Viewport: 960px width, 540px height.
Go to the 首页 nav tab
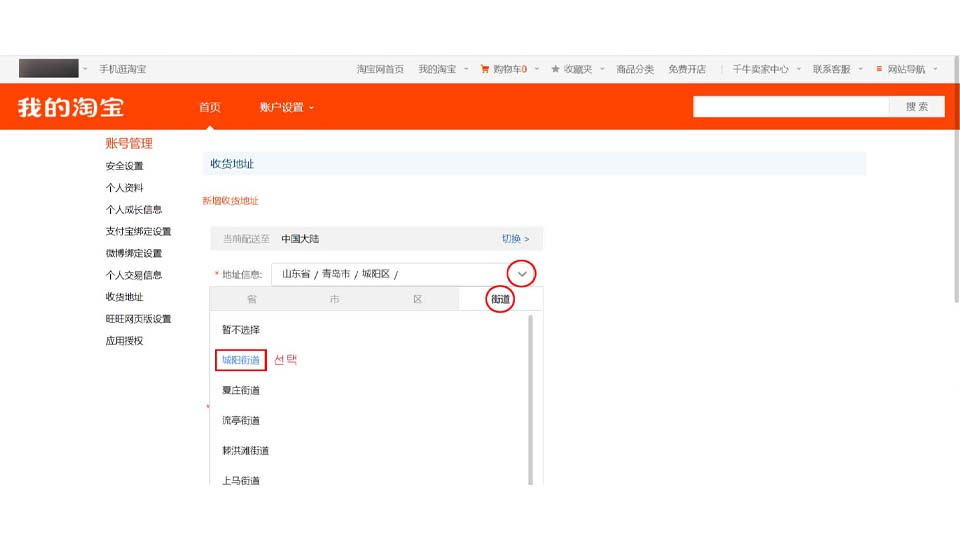coord(210,107)
